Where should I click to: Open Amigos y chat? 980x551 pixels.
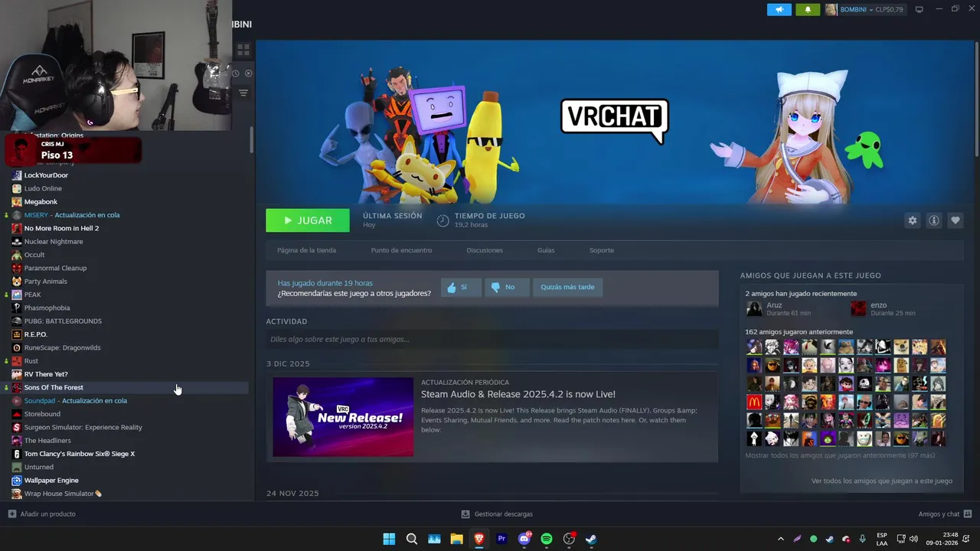pos(945,514)
